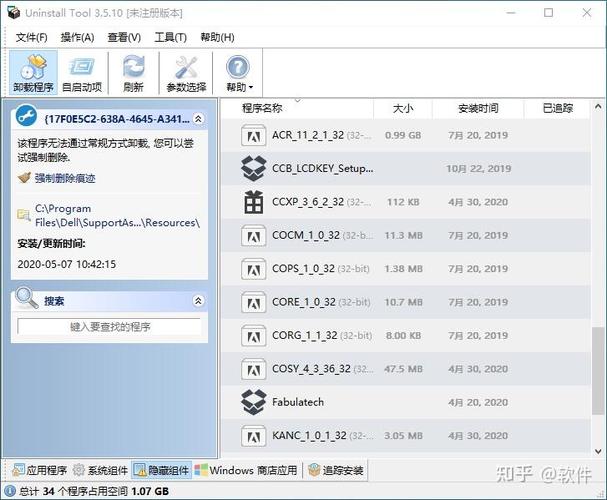Click the scrollbar up arrow of program list
The image size is (607, 500).
598,106
